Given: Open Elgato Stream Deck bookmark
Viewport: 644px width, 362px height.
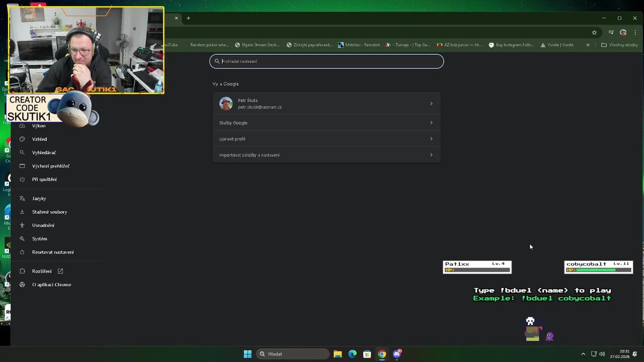Looking at the screenshot, I should coord(257,45).
